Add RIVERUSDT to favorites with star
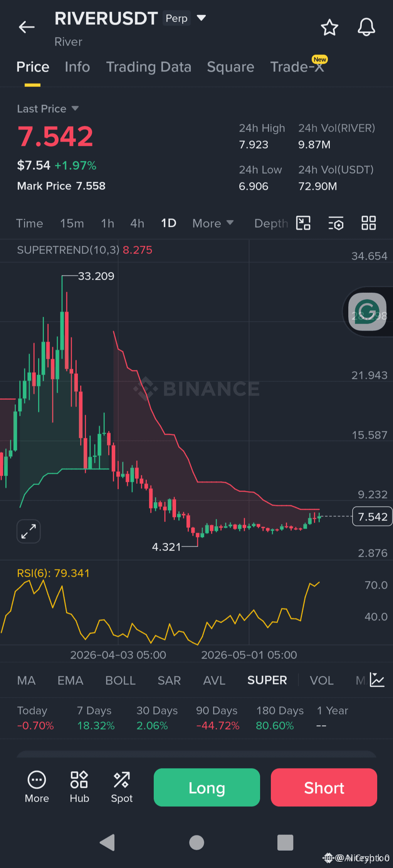393x868 pixels. point(329,27)
